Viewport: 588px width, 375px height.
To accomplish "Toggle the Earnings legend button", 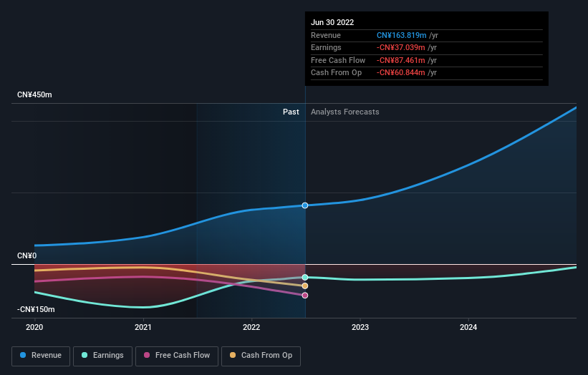I will 102,356.
